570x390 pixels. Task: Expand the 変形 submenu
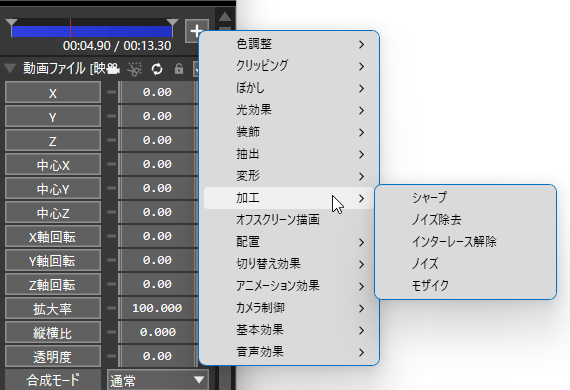pyautogui.click(x=289, y=176)
